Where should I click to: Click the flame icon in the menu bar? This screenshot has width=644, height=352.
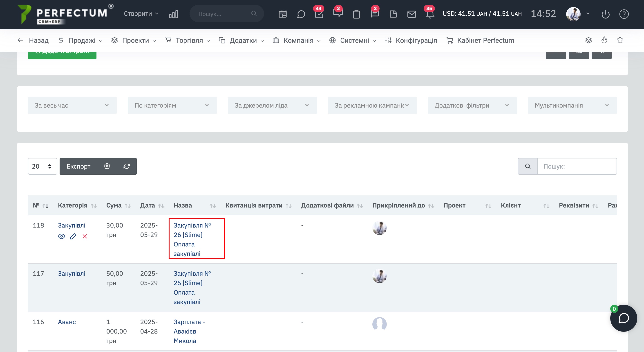click(604, 40)
